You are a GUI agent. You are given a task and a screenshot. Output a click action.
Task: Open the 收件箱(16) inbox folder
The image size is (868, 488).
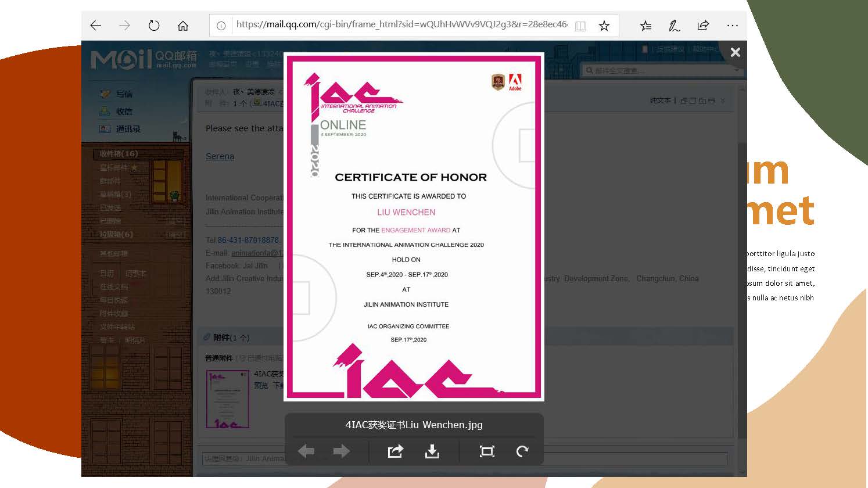[x=119, y=154]
